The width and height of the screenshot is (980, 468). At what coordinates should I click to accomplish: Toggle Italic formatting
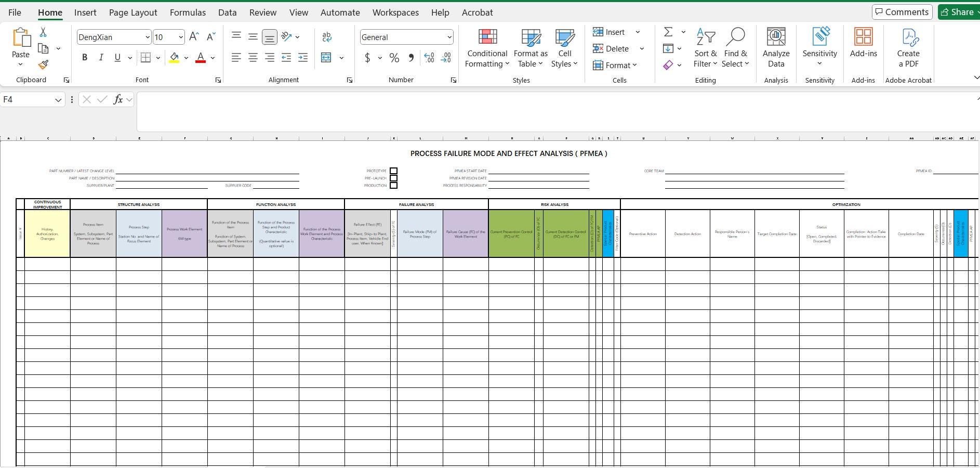[101, 58]
